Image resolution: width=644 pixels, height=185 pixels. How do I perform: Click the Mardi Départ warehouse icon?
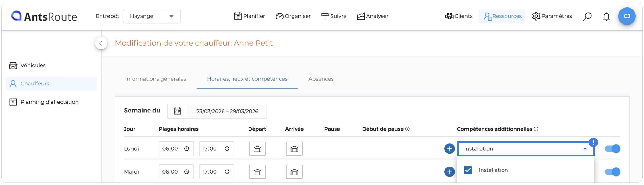click(257, 172)
